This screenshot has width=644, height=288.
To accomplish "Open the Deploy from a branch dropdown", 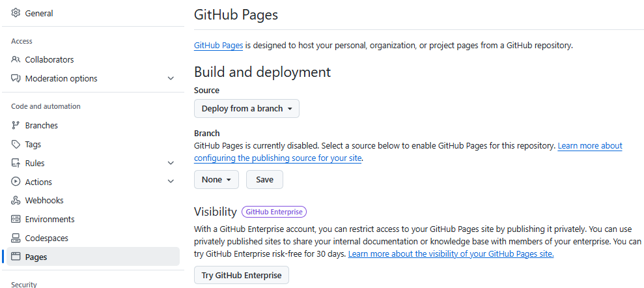I will [x=247, y=109].
